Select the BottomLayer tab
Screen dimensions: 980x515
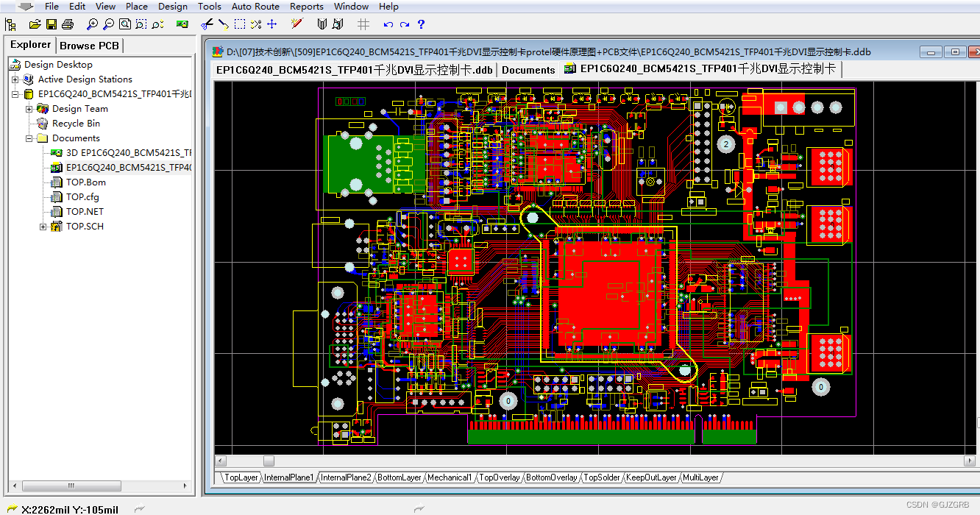click(x=399, y=477)
